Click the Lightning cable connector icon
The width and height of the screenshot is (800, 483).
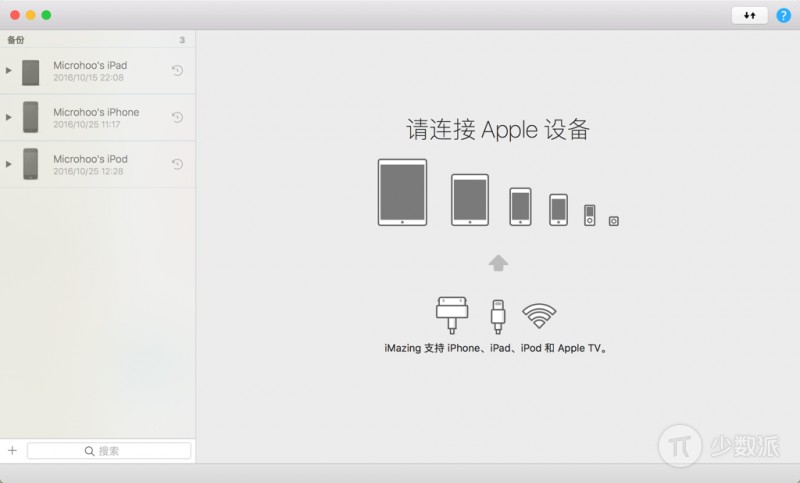[x=498, y=316]
